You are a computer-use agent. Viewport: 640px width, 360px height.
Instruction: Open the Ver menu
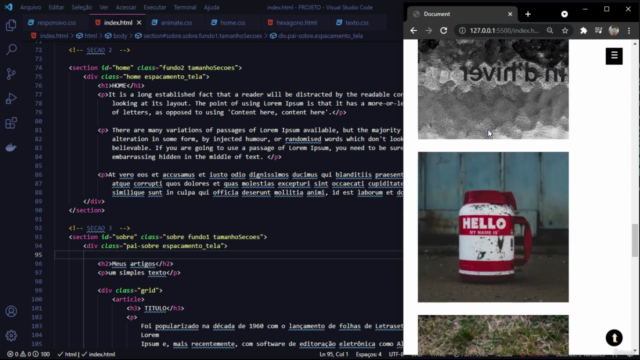click(104, 7)
